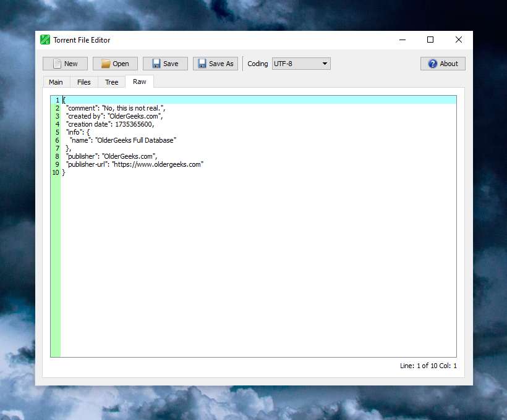This screenshot has width=507, height=420.
Task: Minimize the Torrent File Editor window
Action: [x=403, y=40]
